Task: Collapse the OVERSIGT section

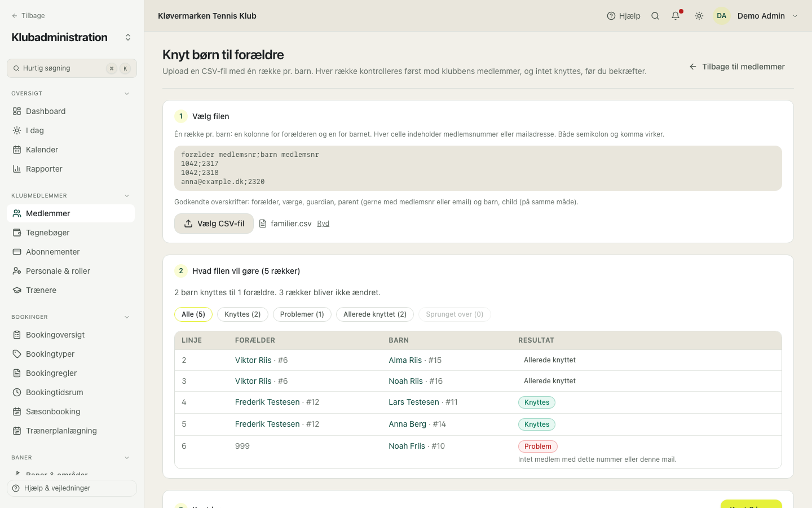Action: coord(127,94)
